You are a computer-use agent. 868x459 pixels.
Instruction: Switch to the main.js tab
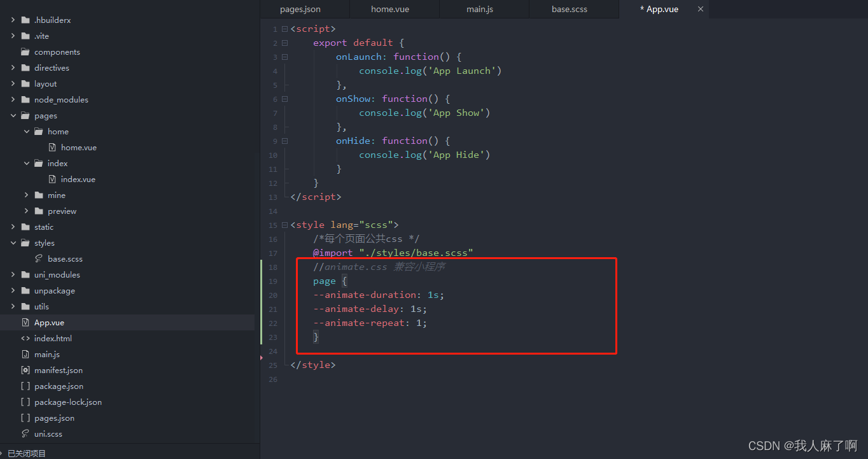tap(484, 9)
